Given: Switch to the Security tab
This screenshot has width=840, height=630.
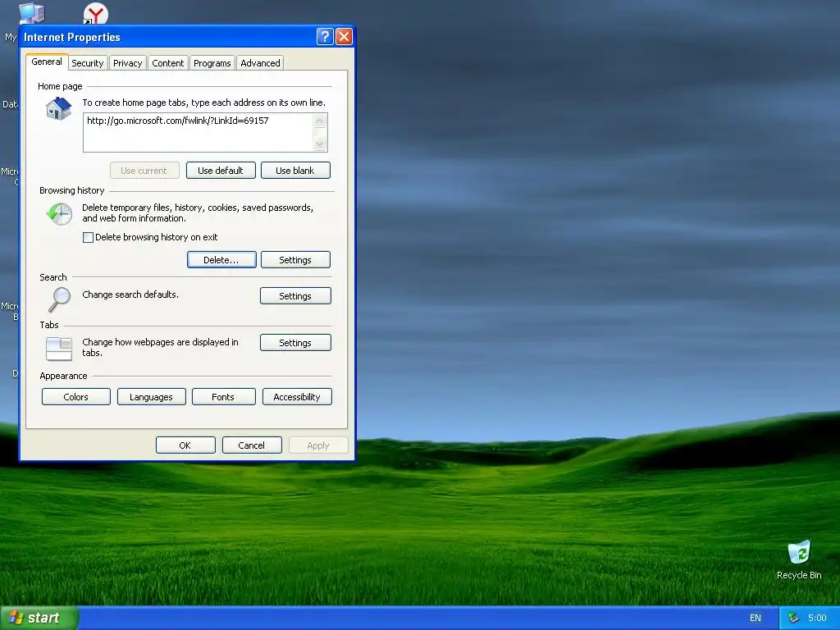Looking at the screenshot, I should [87, 63].
